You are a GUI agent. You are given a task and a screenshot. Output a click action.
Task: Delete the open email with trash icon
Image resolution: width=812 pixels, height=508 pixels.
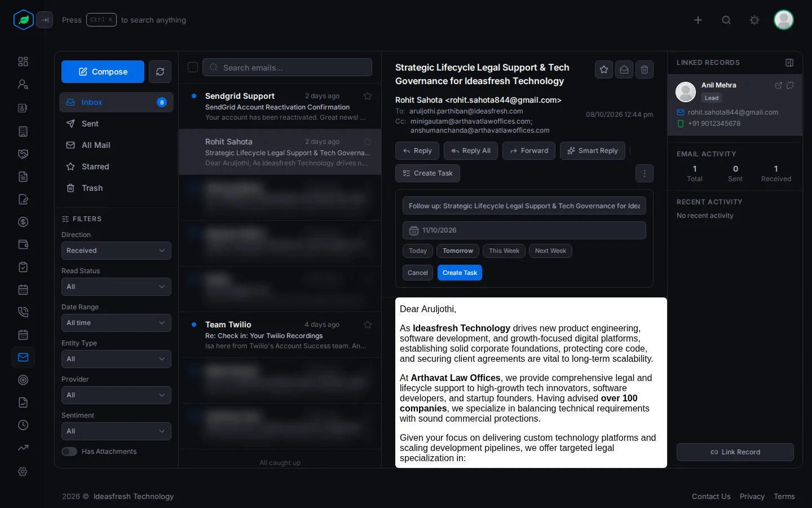645,69
